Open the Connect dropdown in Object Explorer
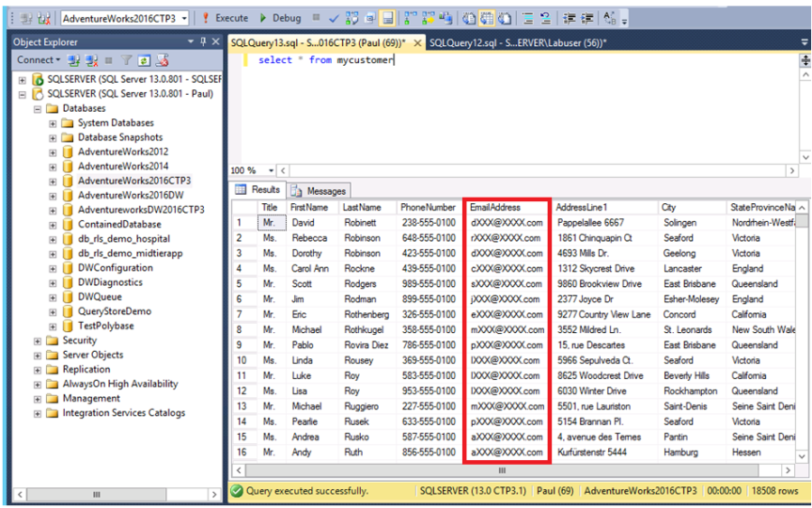The width and height of the screenshot is (812, 508). pyautogui.click(x=39, y=59)
